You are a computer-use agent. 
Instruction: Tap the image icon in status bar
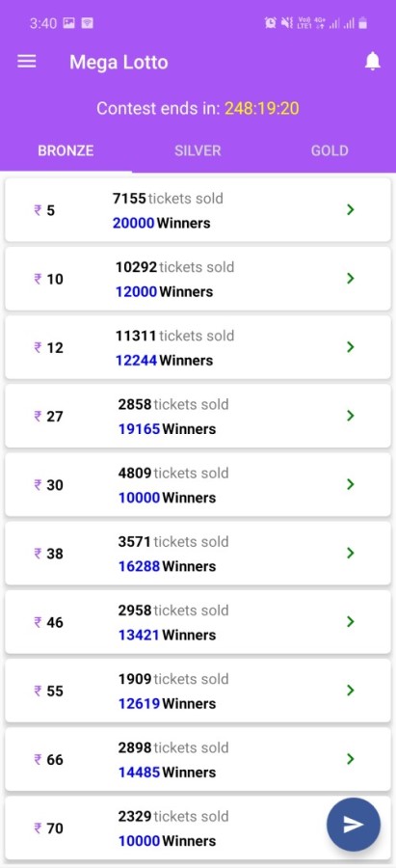(69, 23)
